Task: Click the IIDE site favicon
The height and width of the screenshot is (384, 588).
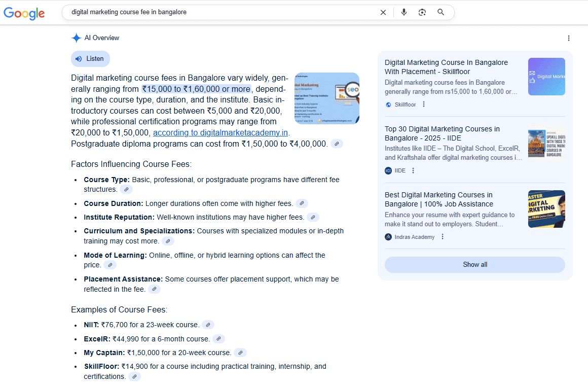Action: click(388, 171)
